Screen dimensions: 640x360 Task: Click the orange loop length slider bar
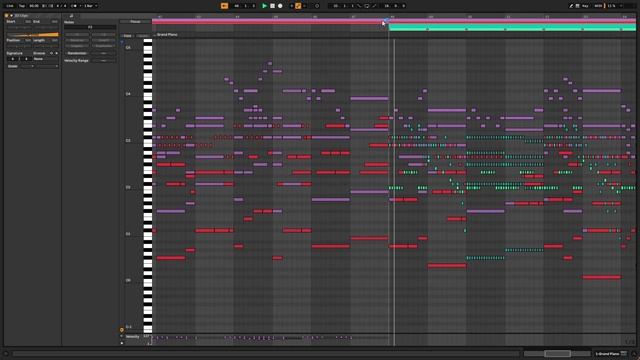click(x=33, y=35)
